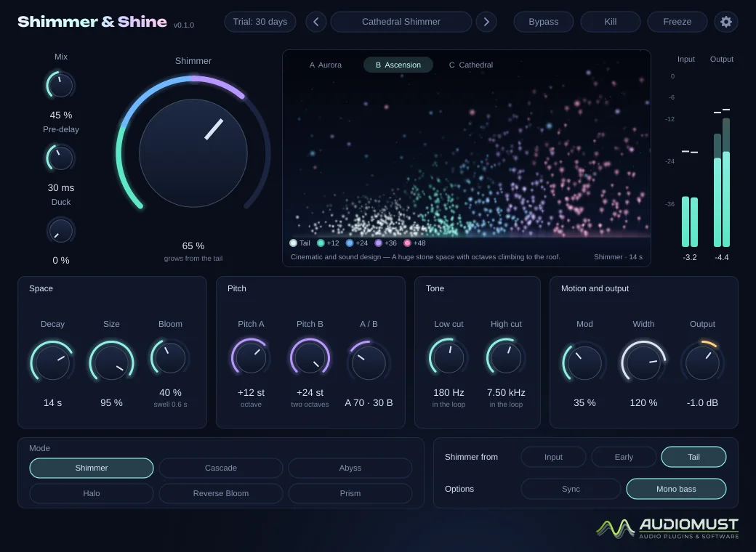Click the Pre-delay knob
756x552 pixels.
(x=61, y=158)
